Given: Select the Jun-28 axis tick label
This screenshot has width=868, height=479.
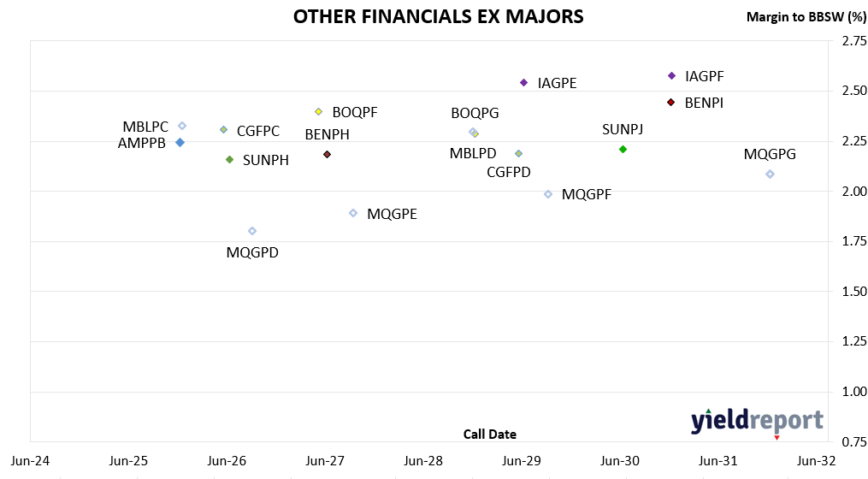Looking at the screenshot, I should 423,461.
